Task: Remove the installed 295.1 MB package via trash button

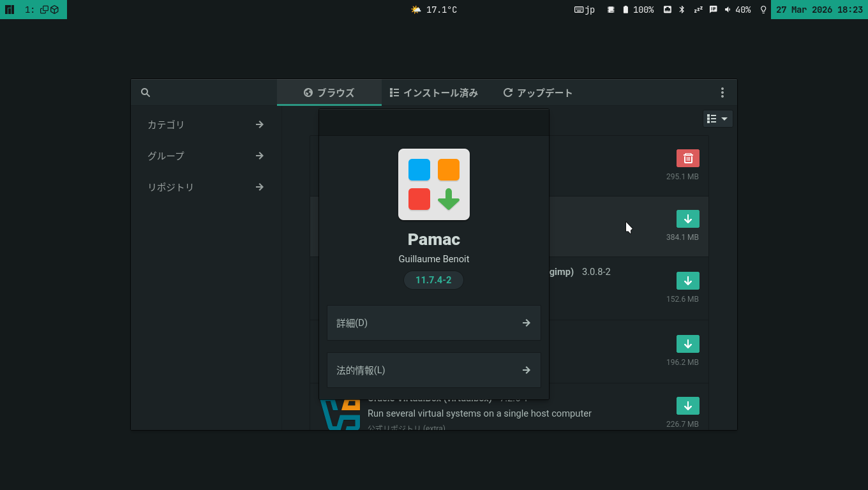Action: pos(688,158)
